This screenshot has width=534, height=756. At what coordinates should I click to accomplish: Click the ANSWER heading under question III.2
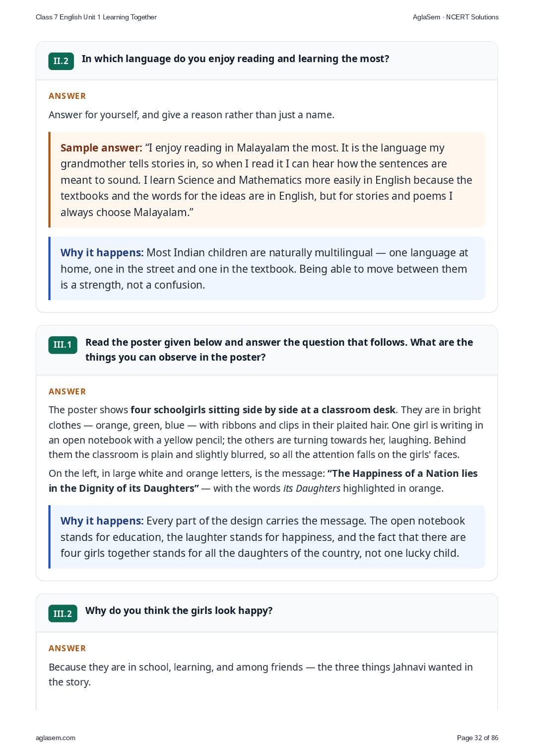click(x=67, y=648)
